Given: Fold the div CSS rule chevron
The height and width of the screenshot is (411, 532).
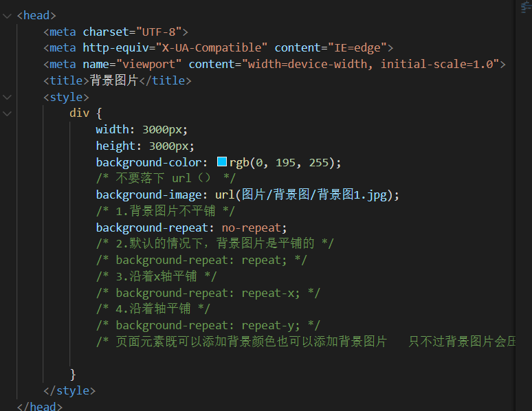Looking at the screenshot, I should coord(7,113).
